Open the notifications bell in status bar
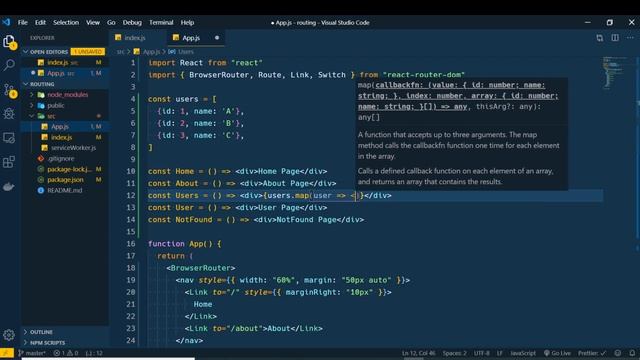Image resolution: width=640 pixels, height=360 pixels. pos(632,353)
